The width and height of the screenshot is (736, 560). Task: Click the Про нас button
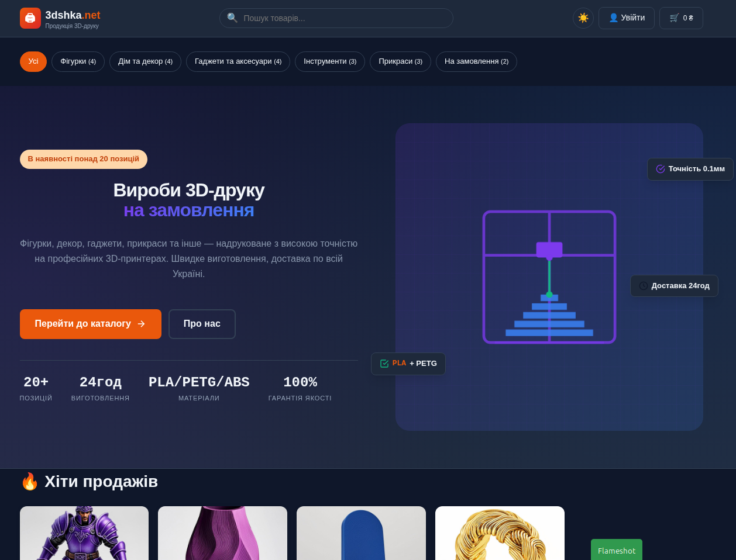(202, 324)
